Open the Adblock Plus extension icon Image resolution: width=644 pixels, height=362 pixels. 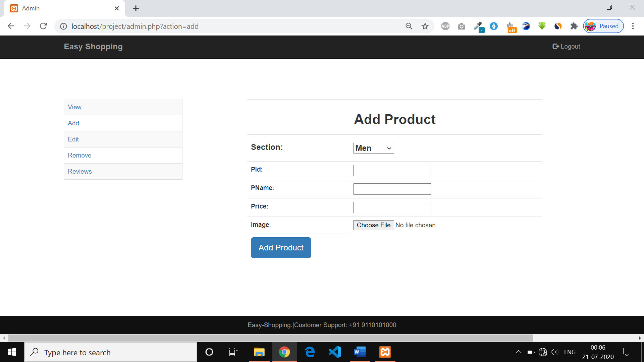(x=445, y=26)
